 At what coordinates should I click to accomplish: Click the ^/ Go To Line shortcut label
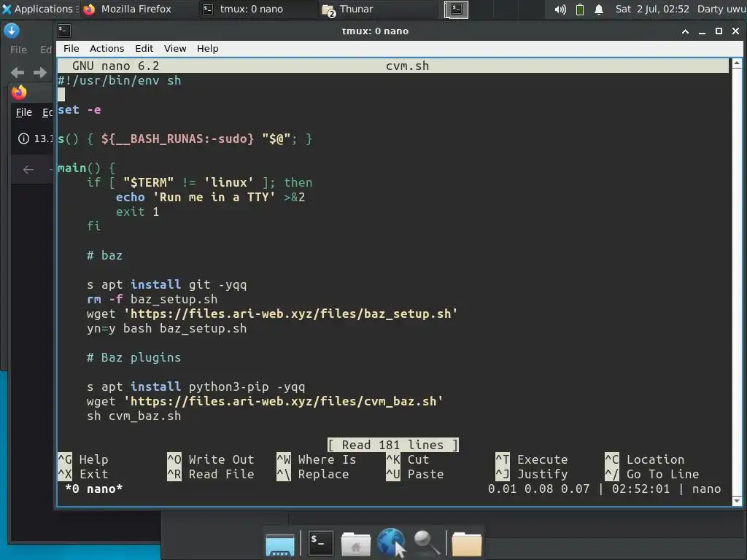tap(651, 474)
